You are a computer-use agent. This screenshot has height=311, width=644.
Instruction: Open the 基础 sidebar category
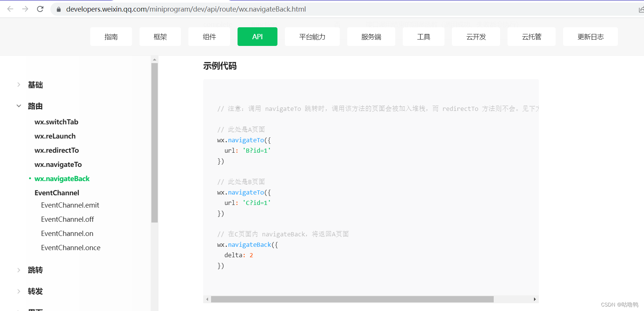tap(35, 85)
